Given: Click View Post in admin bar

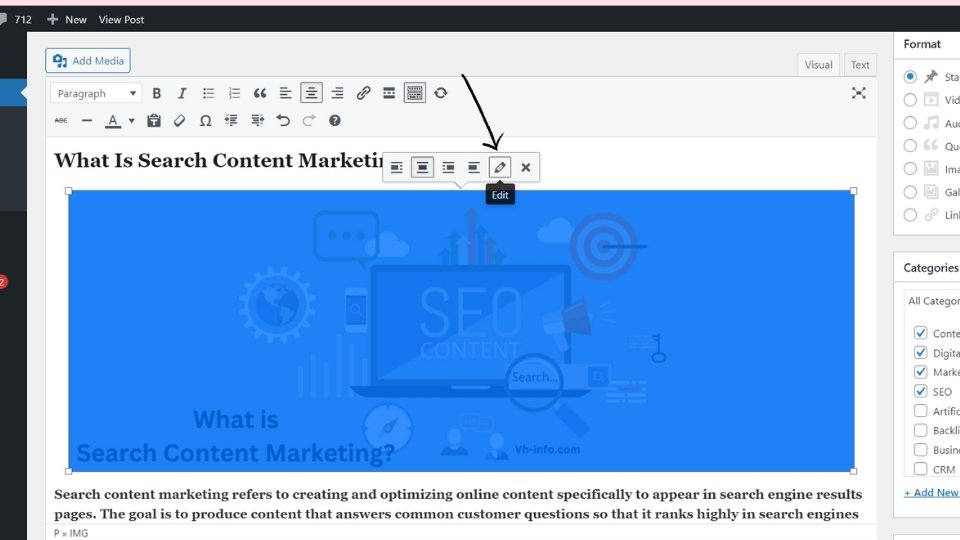Looking at the screenshot, I should [x=121, y=20].
